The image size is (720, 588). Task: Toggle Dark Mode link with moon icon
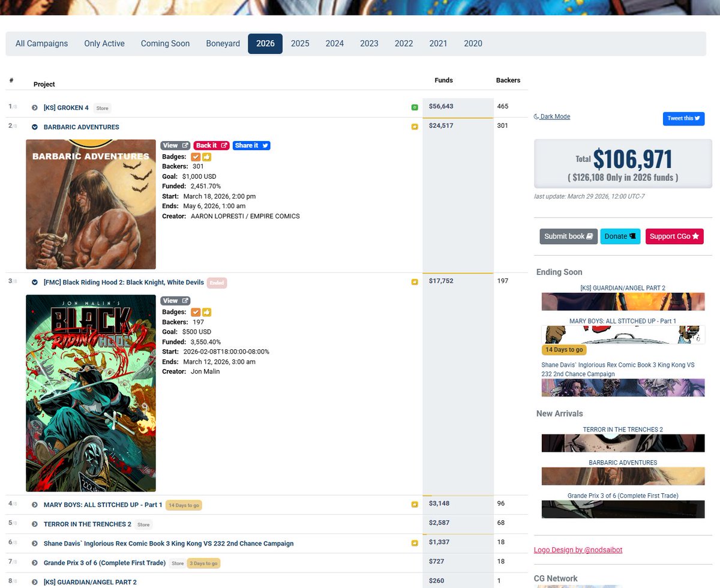552,116
